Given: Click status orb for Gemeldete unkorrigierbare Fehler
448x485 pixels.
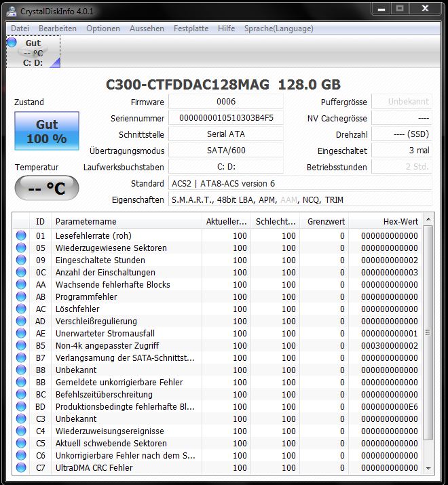Looking at the screenshot, I should coord(21,383).
